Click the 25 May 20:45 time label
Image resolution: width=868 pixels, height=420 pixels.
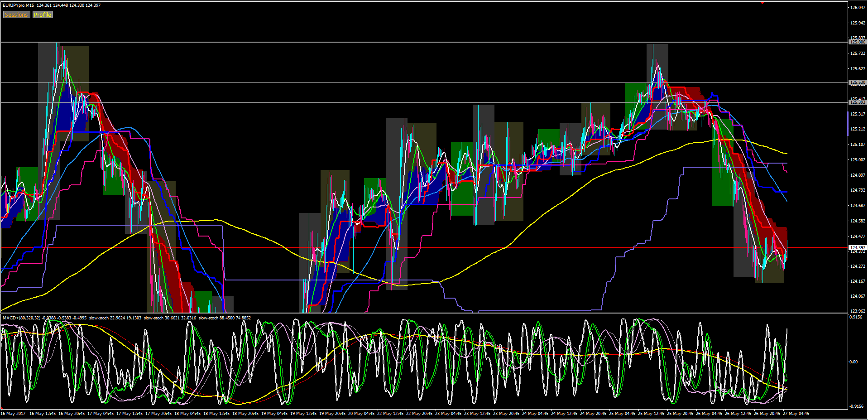(x=680, y=414)
